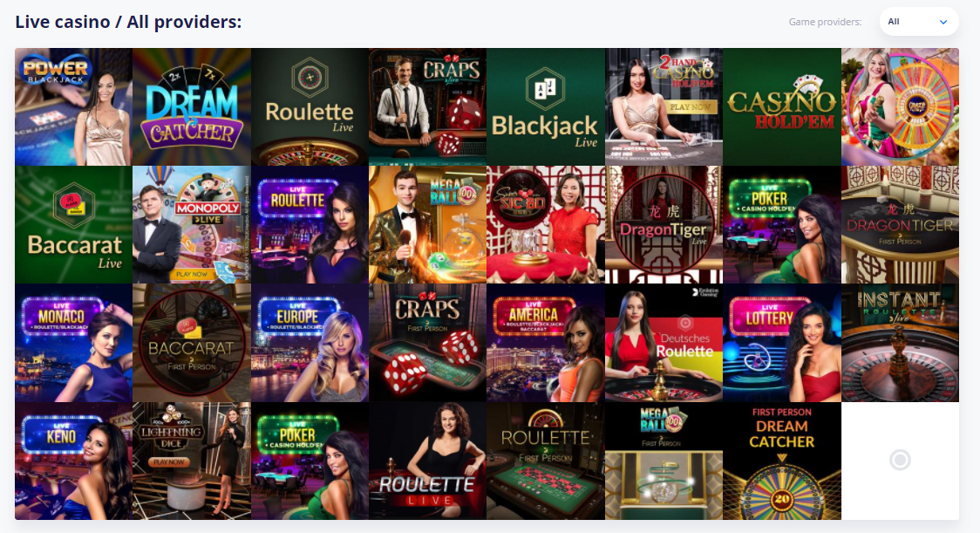
Task: Open the Deutsches Roulette game tile
Action: click(664, 343)
